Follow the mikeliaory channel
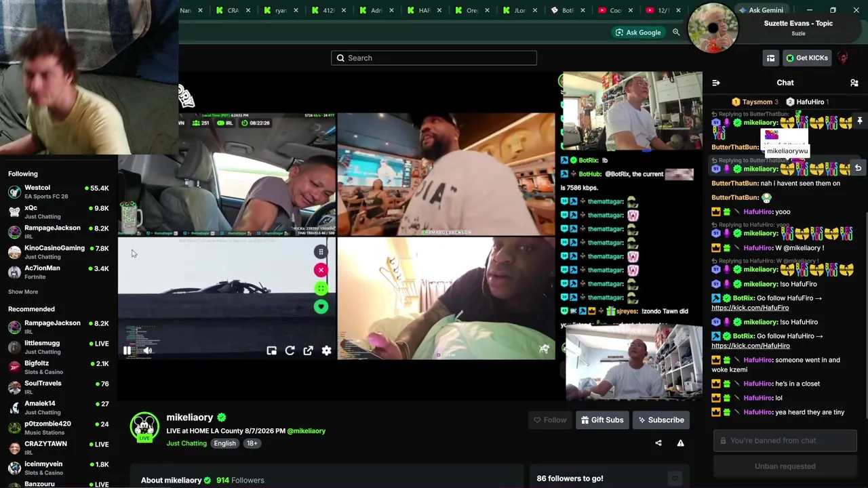This screenshot has width=868, height=488. pyautogui.click(x=550, y=420)
